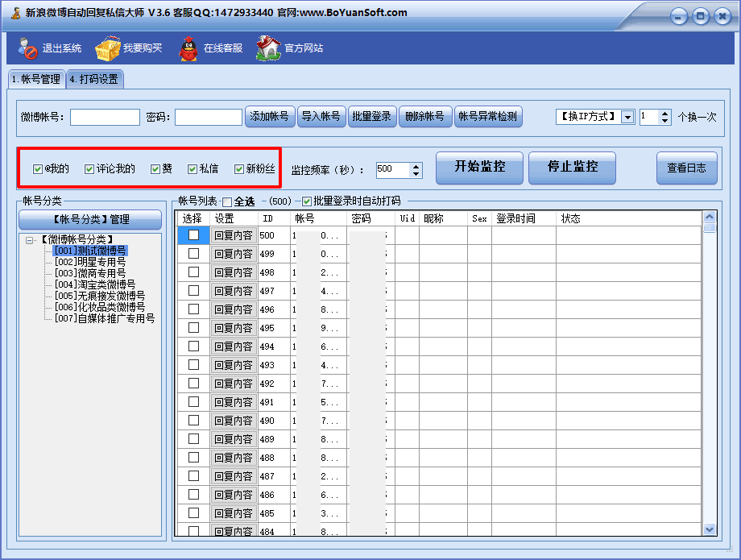The height and width of the screenshot is (560, 741).
Task: Open 【帐号分类】管理 button
Action: 90,219
